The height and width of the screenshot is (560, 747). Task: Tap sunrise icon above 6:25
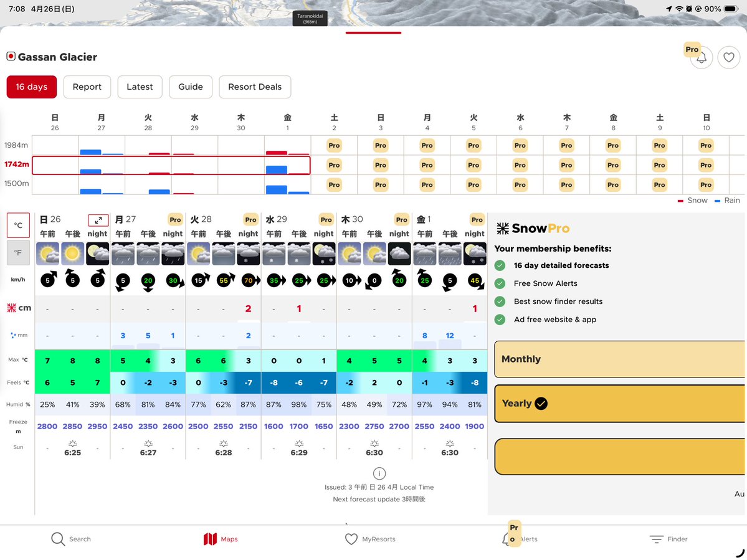click(72, 444)
